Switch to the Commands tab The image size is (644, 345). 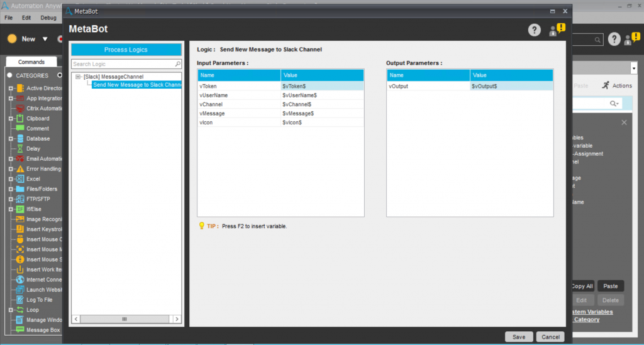point(31,62)
